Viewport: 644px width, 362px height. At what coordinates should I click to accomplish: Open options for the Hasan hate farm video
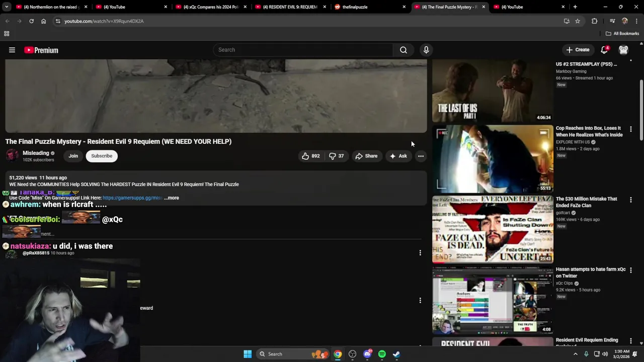(x=631, y=270)
